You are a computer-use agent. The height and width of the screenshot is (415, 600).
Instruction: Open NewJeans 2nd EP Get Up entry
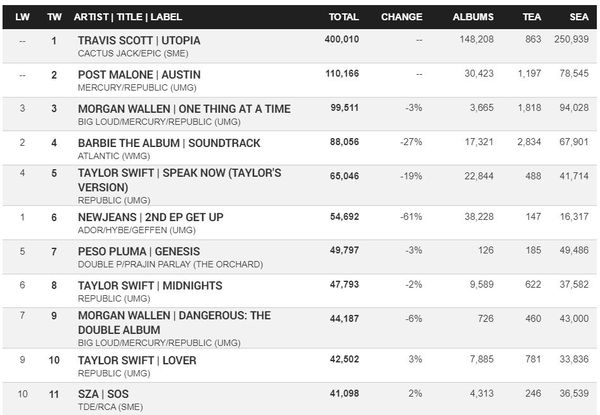click(x=150, y=217)
